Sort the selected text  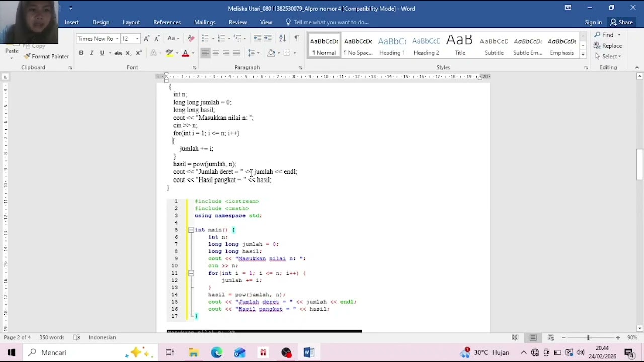coord(282,38)
